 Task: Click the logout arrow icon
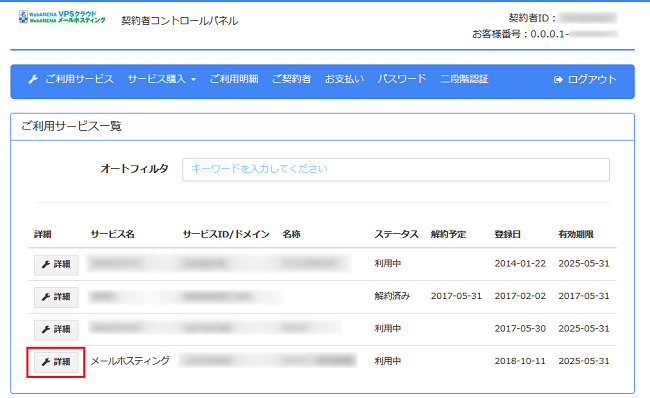point(558,80)
